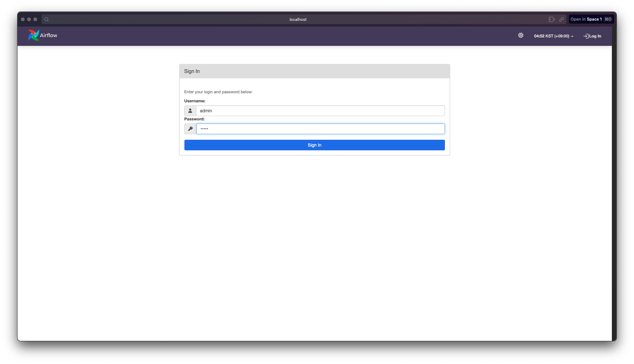634x364 pixels.
Task: Click the minimize window button
Action: (x=29, y=19)
